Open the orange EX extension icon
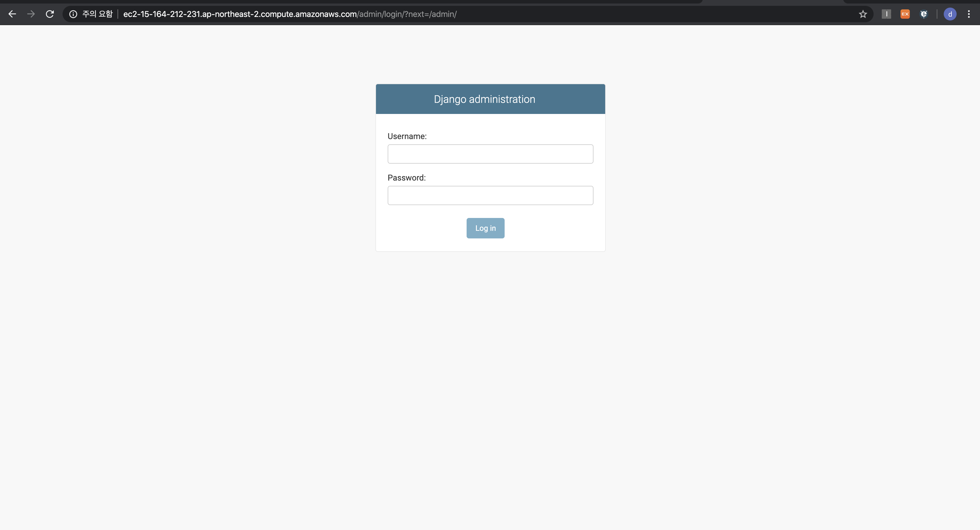This screenshot has width=980, height=530. [x=905, y=14]
